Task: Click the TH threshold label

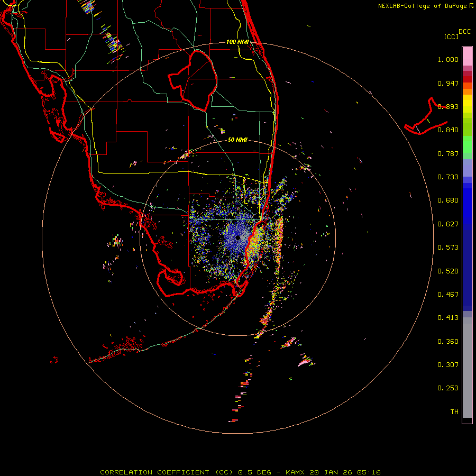Action: click(x=454, y=412)
